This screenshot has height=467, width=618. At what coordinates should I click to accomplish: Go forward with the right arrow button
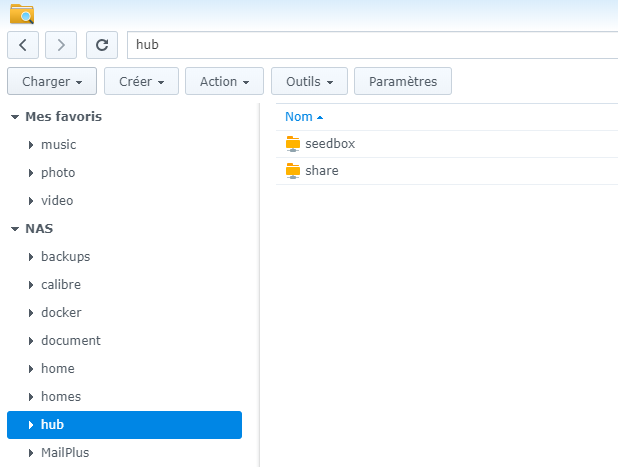61,45
